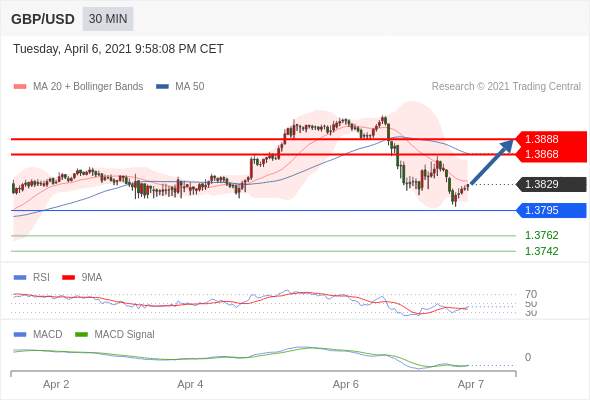Select the GBP/USD pair title
The width and height of the screenshot is (590, 400).
(x=43, y=19)
